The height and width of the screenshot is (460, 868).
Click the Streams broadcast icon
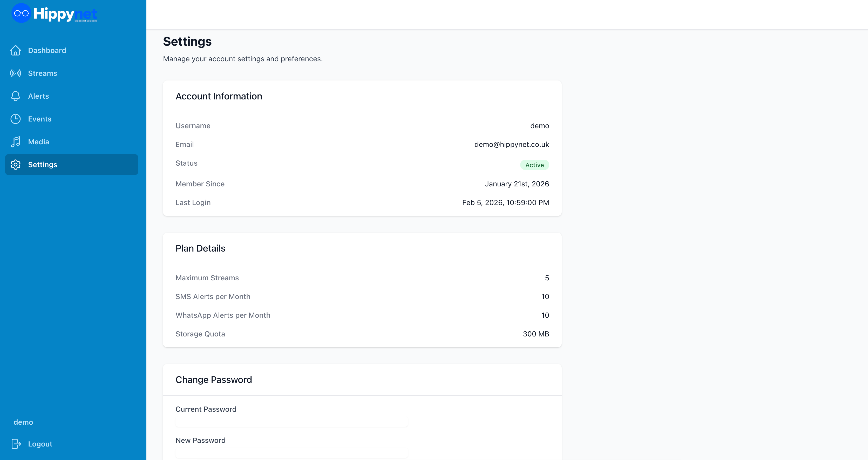[16, 73]
